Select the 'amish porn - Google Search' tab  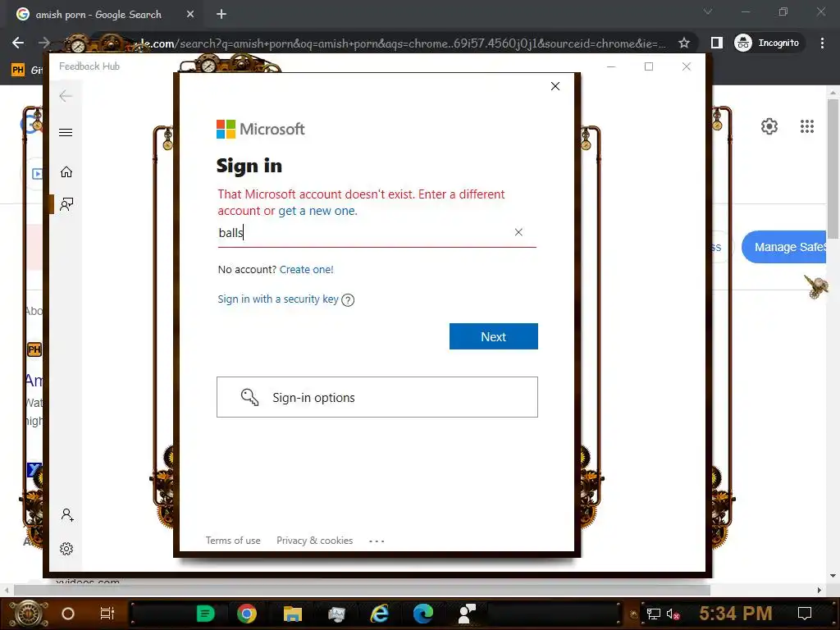[98, 15]
